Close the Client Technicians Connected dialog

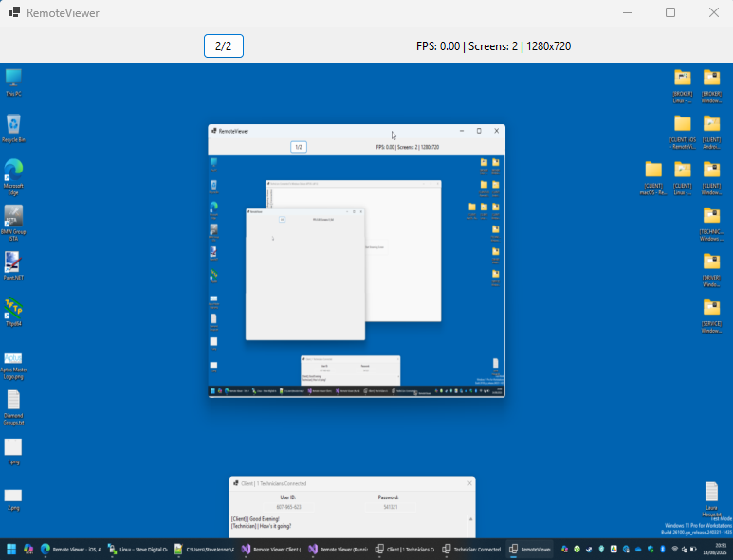coord(469,483)
